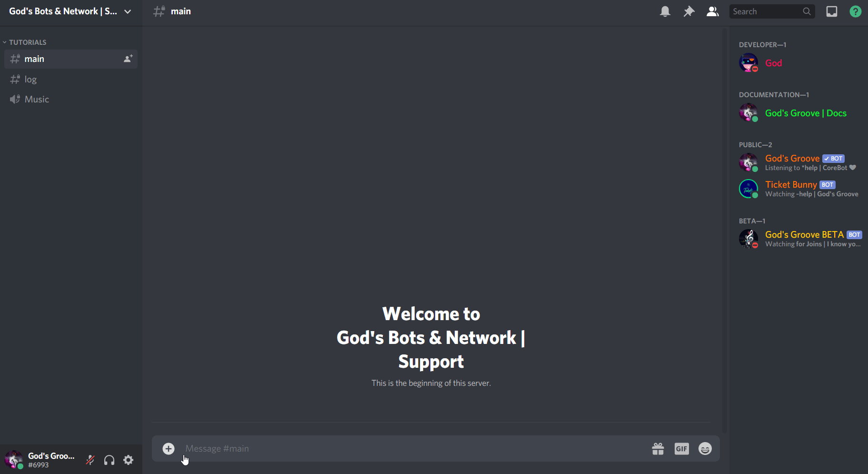Click God's avatar in member list
The width and height of the screenshot is (868, 474).
click(748, 63)
